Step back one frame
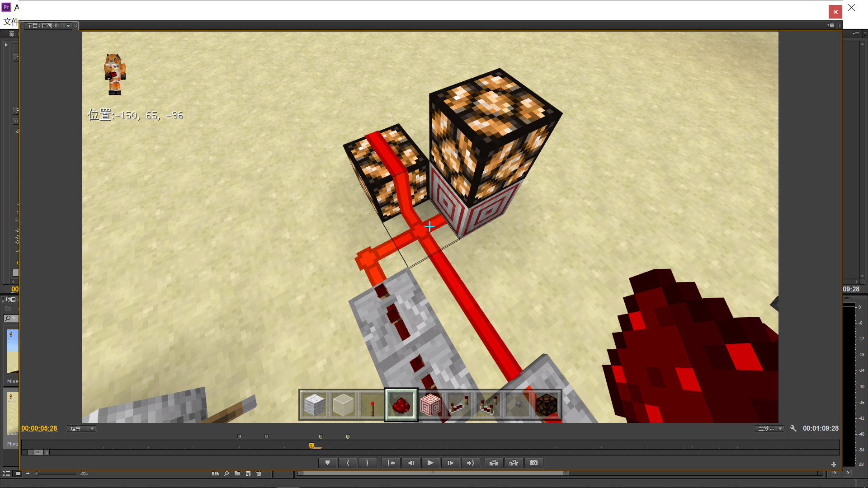868x488 pixels. [410, 463]
